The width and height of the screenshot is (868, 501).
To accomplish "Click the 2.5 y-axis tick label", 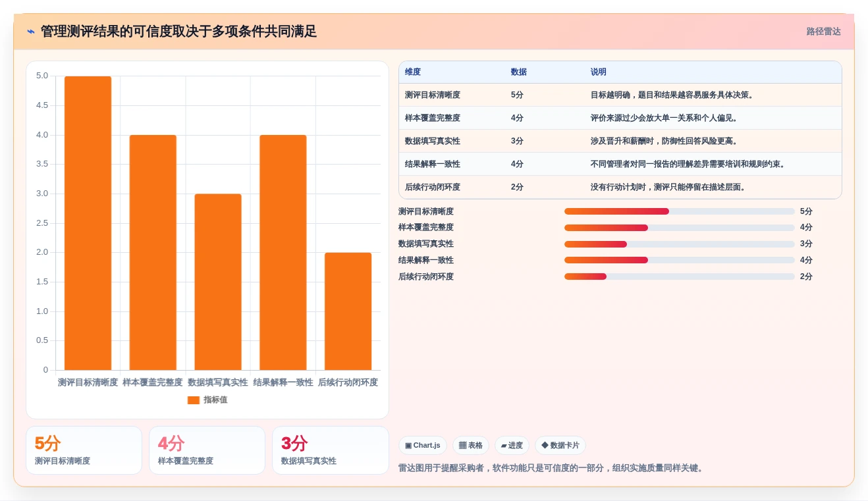I will [42, 223].
